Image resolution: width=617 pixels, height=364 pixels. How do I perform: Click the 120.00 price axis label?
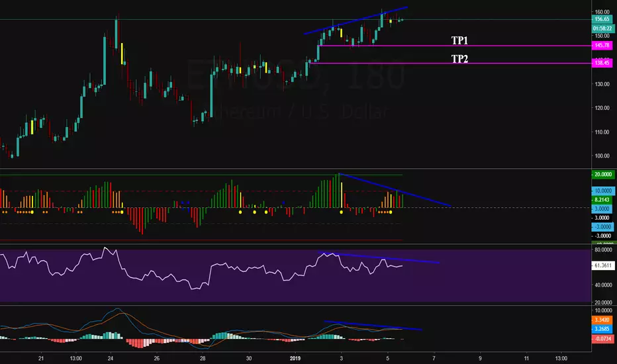pos(602,108)
